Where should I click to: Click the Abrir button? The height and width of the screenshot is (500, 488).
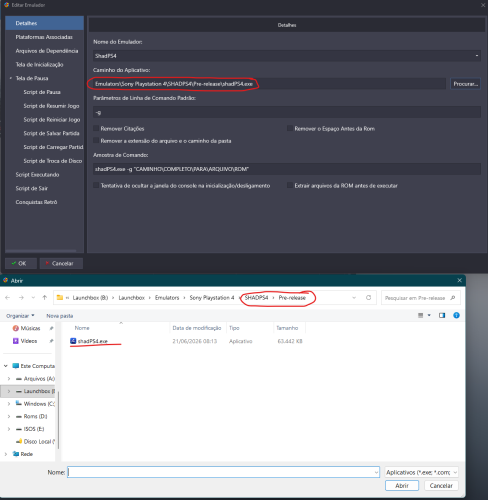point(402,486)
